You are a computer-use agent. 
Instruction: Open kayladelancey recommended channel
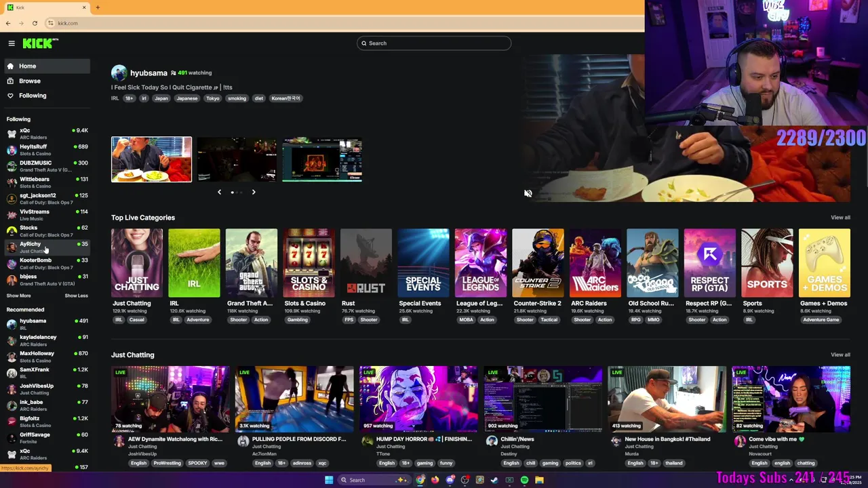[46, 340]
